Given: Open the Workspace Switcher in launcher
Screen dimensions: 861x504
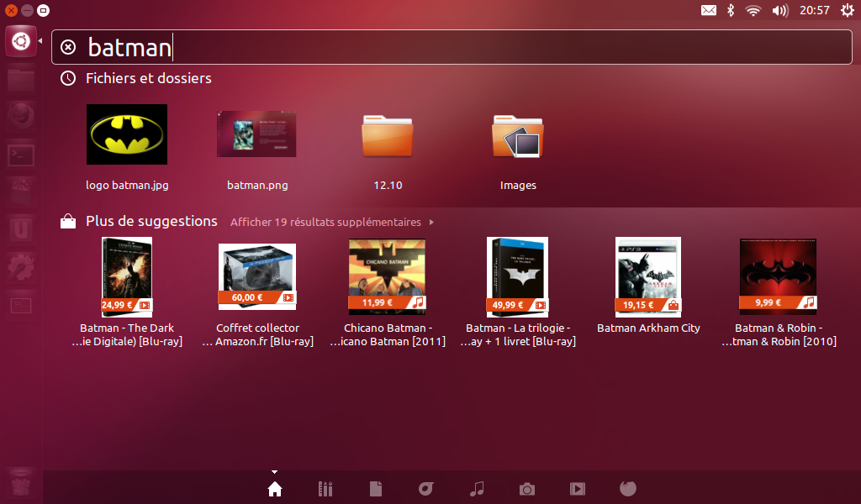Looking at the screenshot, I should (21, 306).
